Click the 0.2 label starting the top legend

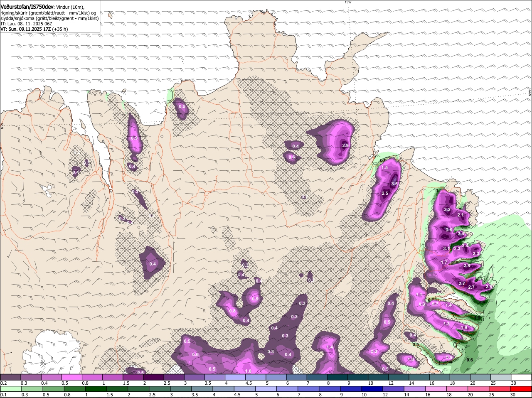pos(3,383)
